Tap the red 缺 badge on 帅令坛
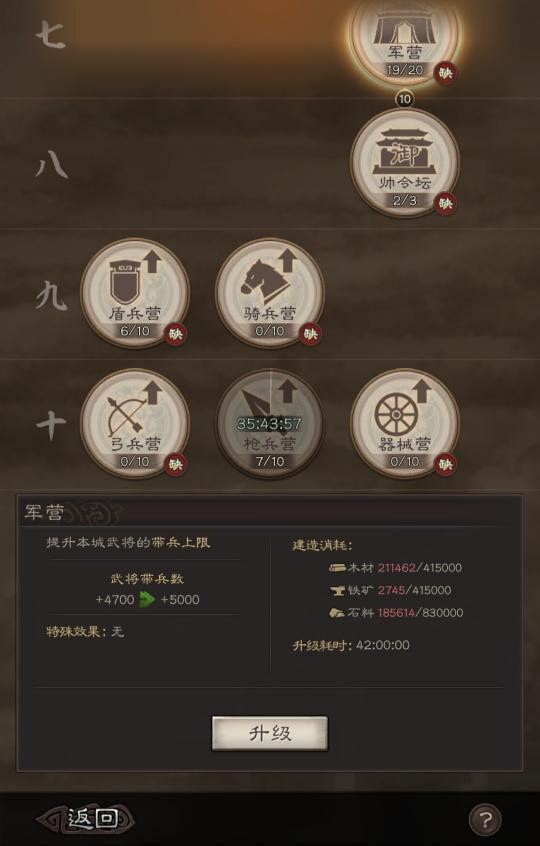 pyautogui.click(x=445, y=203)
